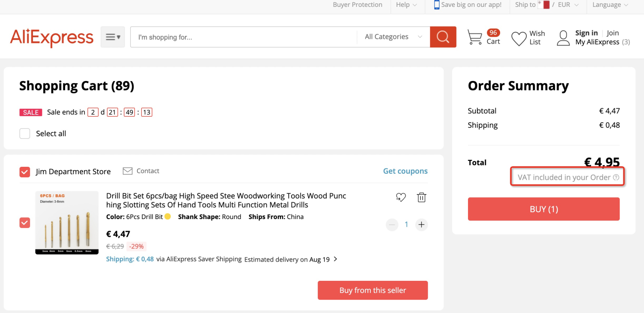This screenshot has height=313, width=644.
Task: Click the search input field
Action: point(244,37)
